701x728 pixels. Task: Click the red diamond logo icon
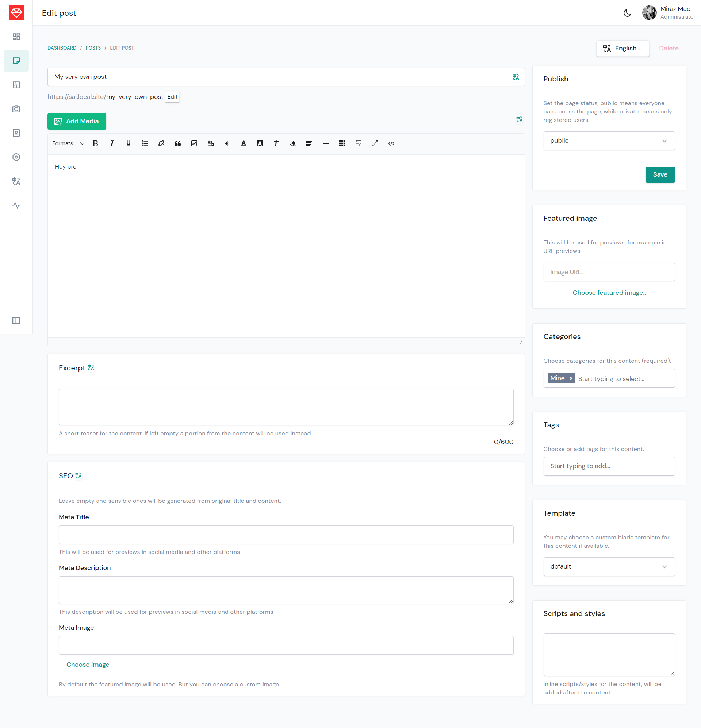16,13
